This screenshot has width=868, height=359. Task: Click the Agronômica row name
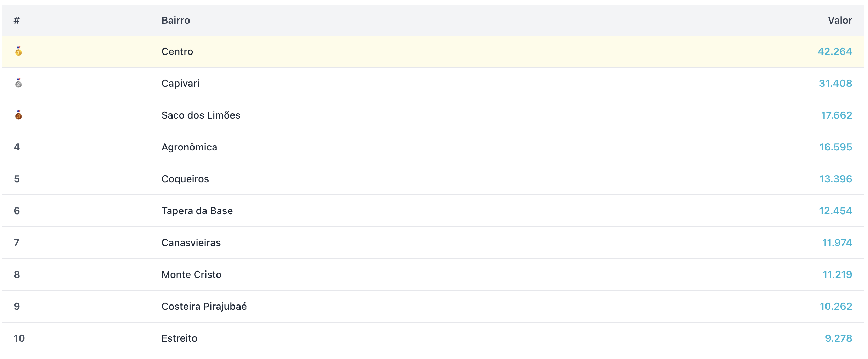point(189,147)
